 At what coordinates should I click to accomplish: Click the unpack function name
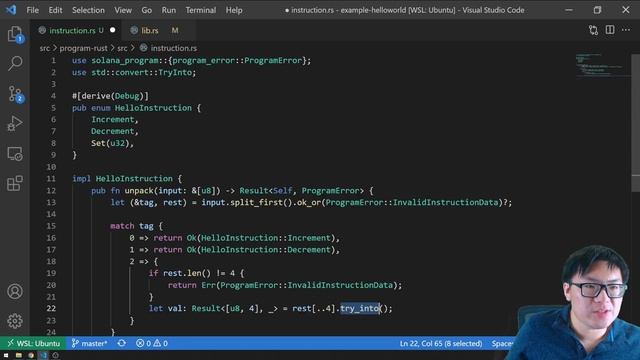(x=139, y=191)
